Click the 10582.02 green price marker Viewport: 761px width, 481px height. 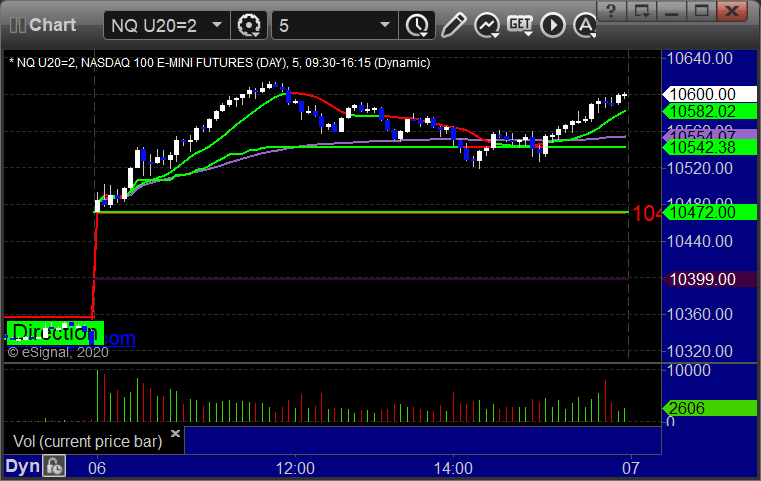point(710,112)
